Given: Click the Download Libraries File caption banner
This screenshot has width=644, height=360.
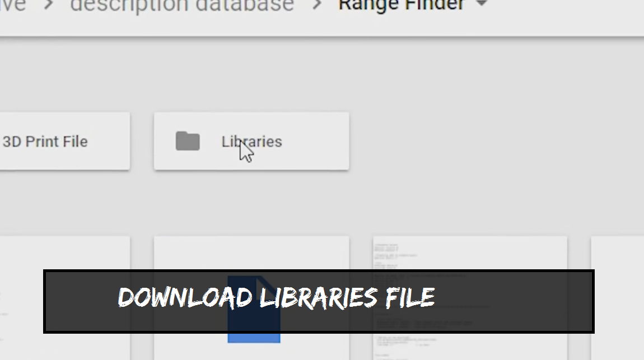Looking at the screenshot, I should [x=319, y=301].
